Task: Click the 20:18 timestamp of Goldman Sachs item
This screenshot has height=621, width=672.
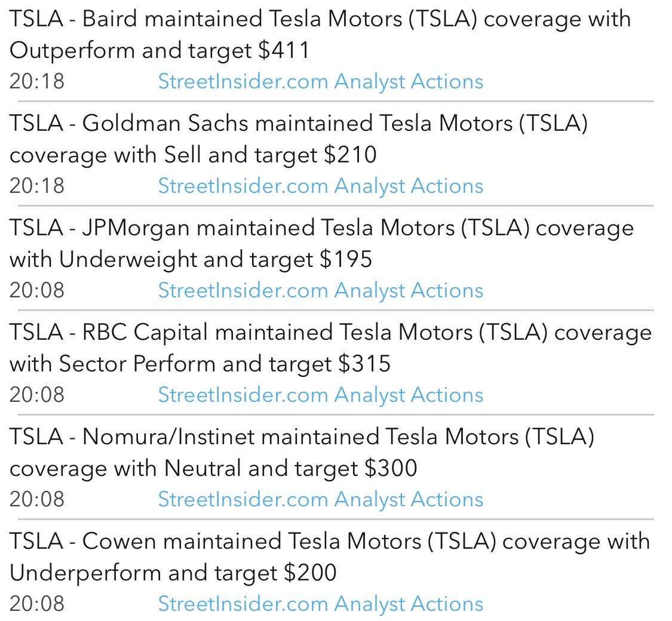Action: pos(37,186)
